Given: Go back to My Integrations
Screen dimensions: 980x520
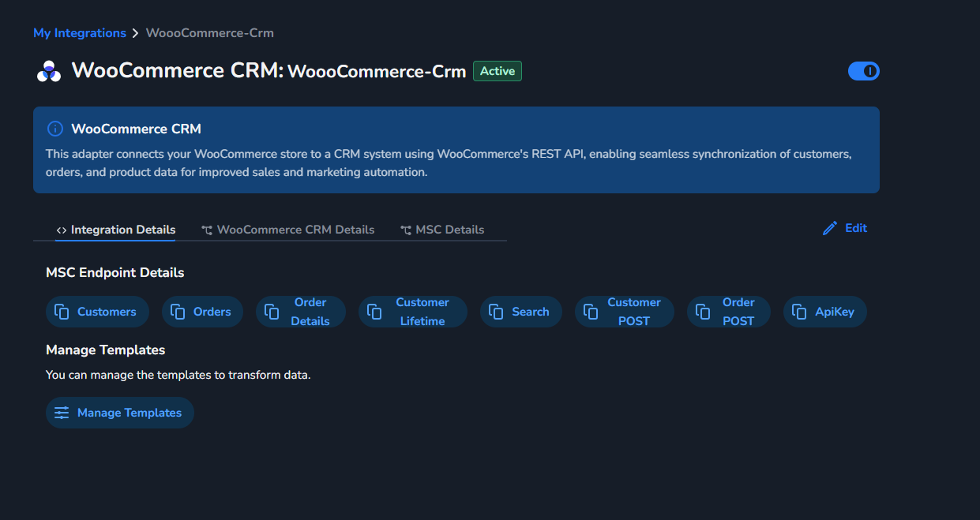Looking at the screenshot, I should tap(80, 33).
